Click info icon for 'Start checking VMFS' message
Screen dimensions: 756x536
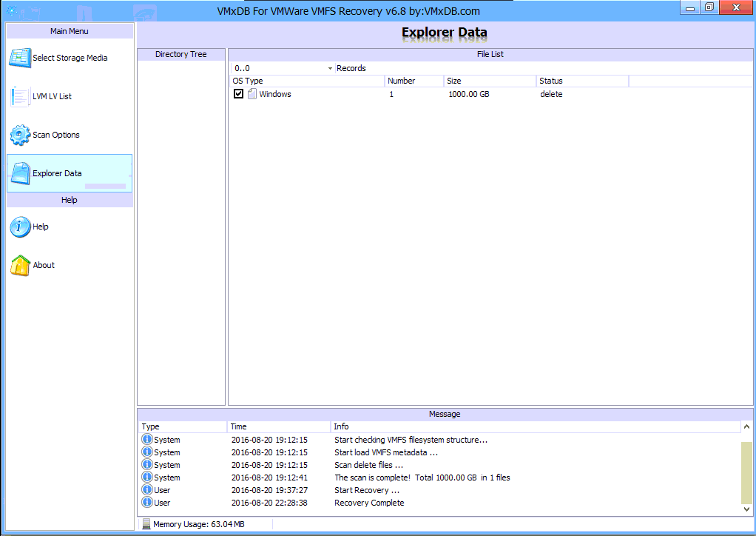pyautogui.click(x=147, y=440)
